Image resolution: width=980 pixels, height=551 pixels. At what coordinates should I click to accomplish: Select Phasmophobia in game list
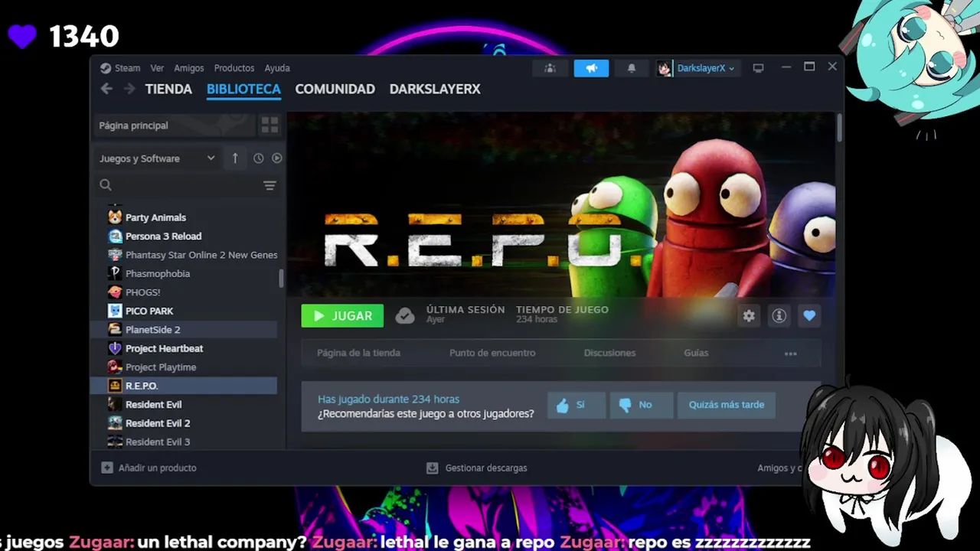(x=184, y=274)
